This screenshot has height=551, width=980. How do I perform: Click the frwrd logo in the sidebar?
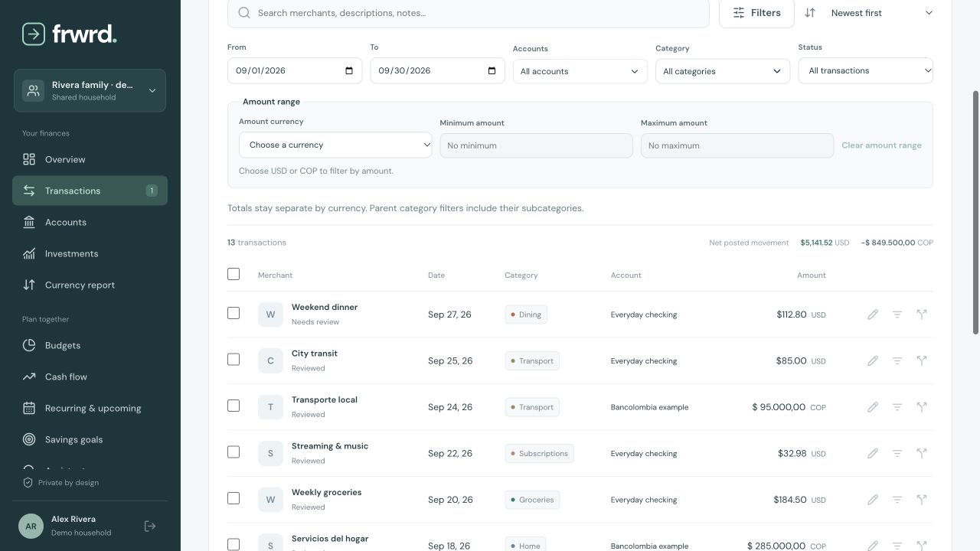coord(70,34)
